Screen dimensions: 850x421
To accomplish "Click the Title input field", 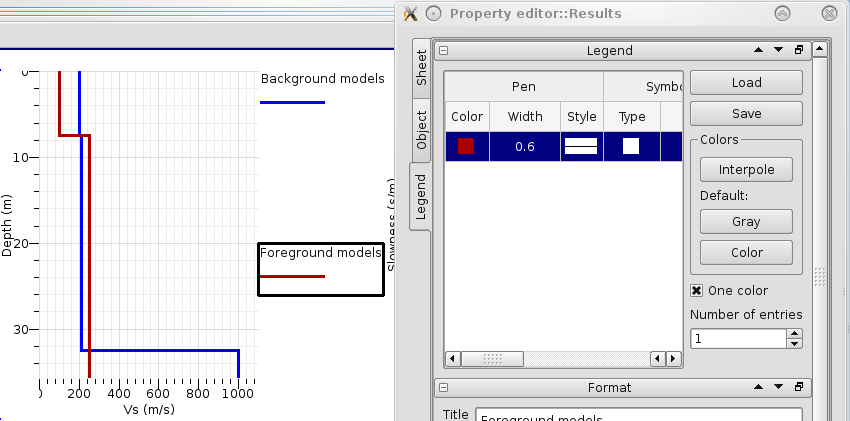I will [x=638, y=416].
